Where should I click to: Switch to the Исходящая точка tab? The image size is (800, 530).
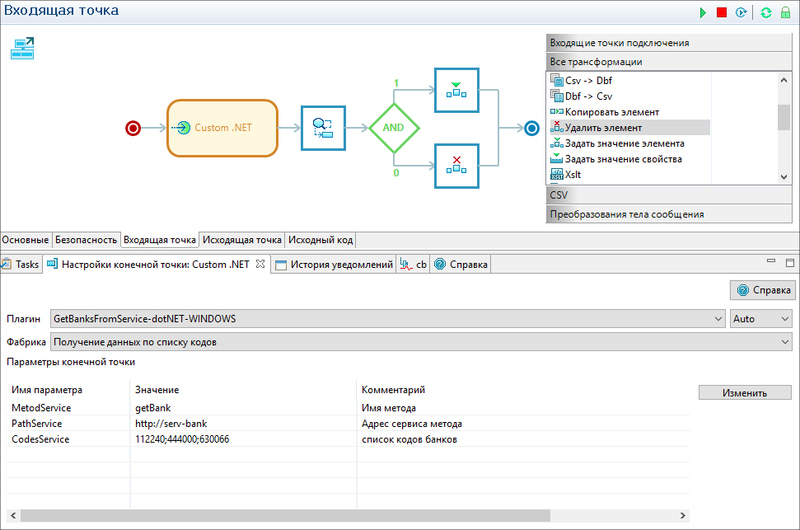241,240
